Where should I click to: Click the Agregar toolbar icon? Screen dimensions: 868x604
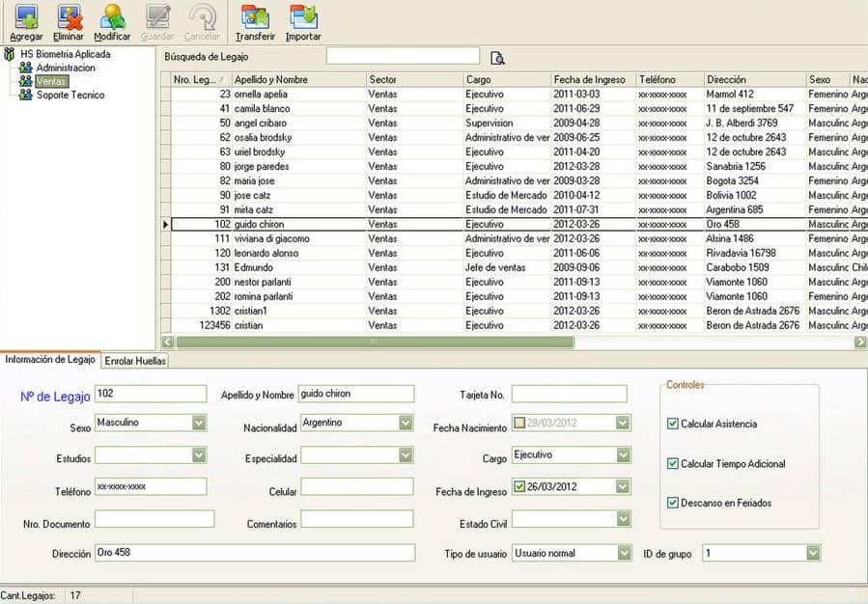pos(26,17)
